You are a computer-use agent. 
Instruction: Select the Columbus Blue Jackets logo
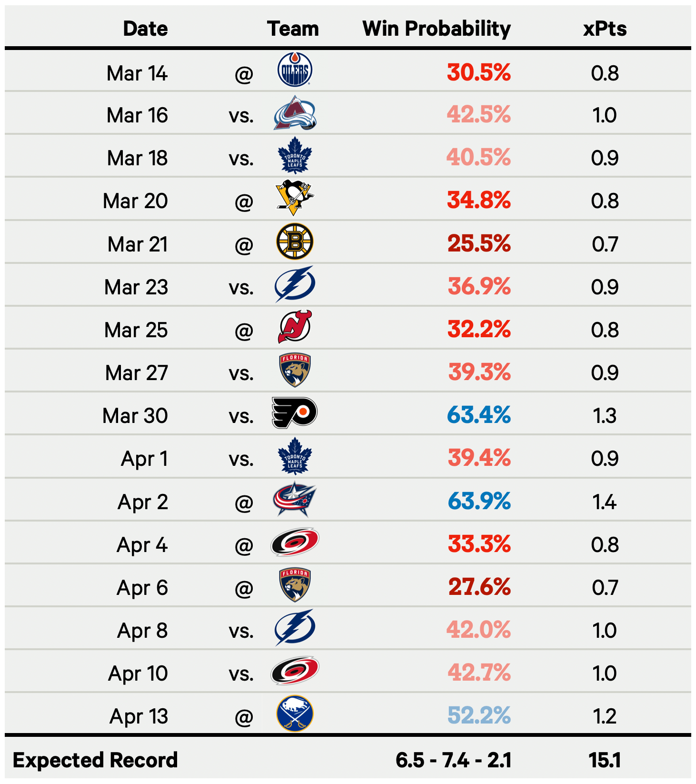pyautogui.click(x=295, y=499)
